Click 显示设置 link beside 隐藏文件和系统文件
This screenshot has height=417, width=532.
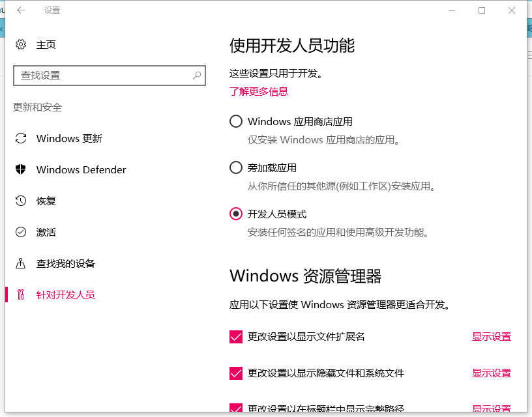click(492, 373)
